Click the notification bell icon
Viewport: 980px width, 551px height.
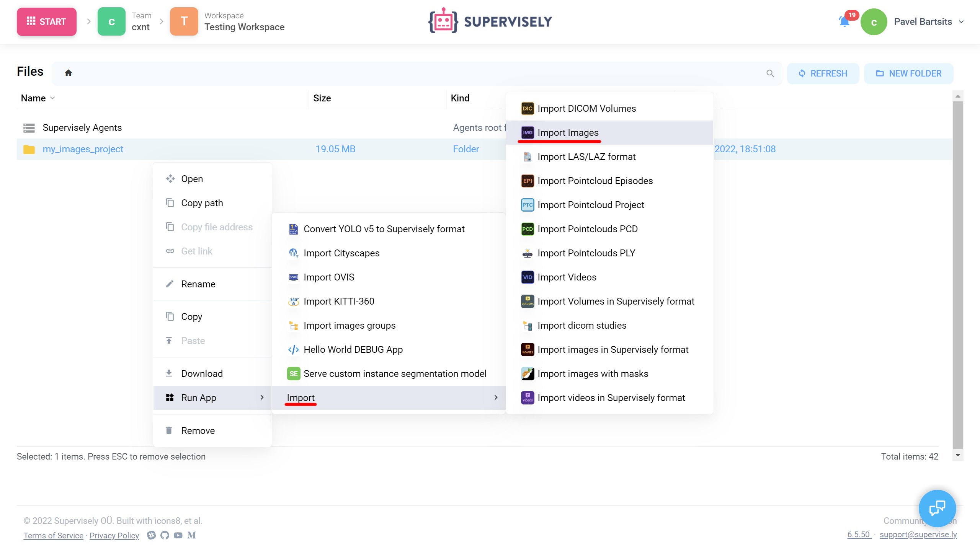click(x=844, y=21)
